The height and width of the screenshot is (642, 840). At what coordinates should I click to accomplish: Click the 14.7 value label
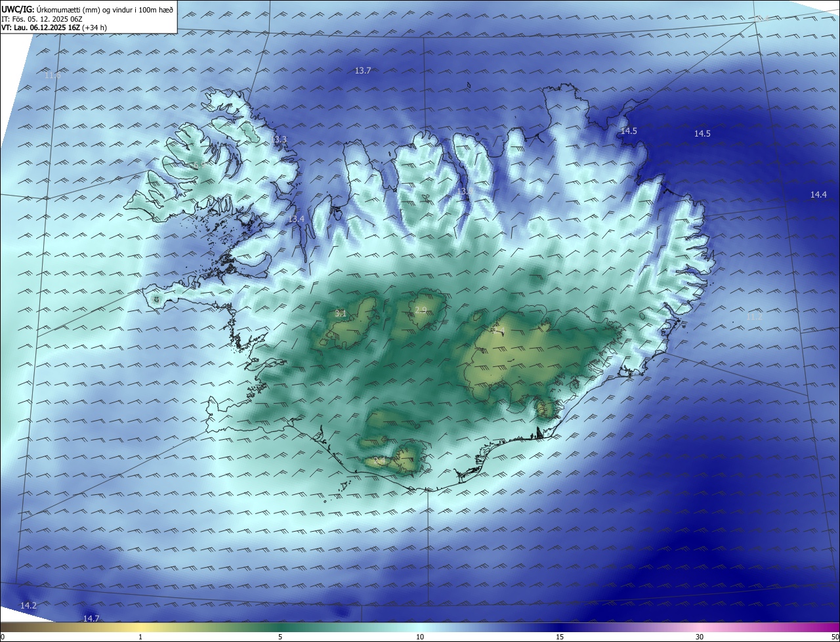coord(91,618)
